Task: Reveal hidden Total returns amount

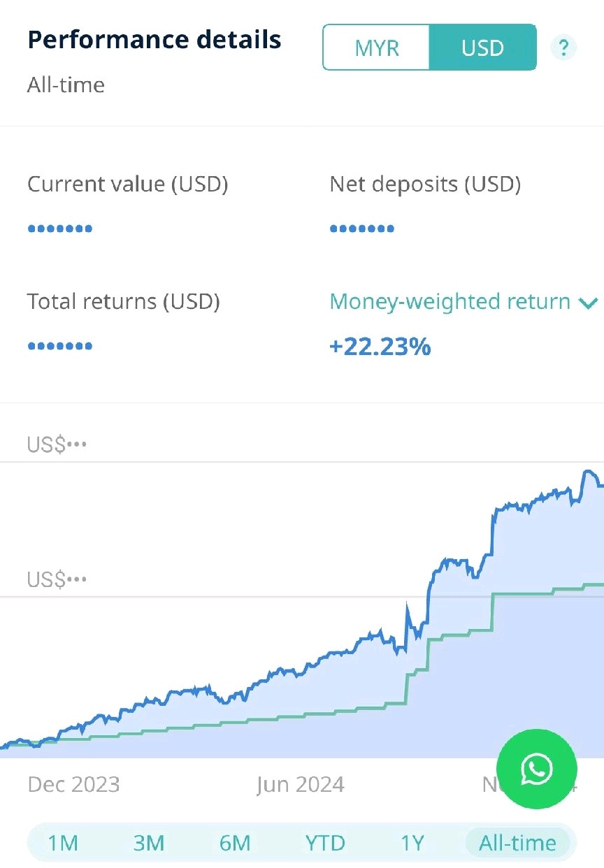Action: (x=60, y=346)
